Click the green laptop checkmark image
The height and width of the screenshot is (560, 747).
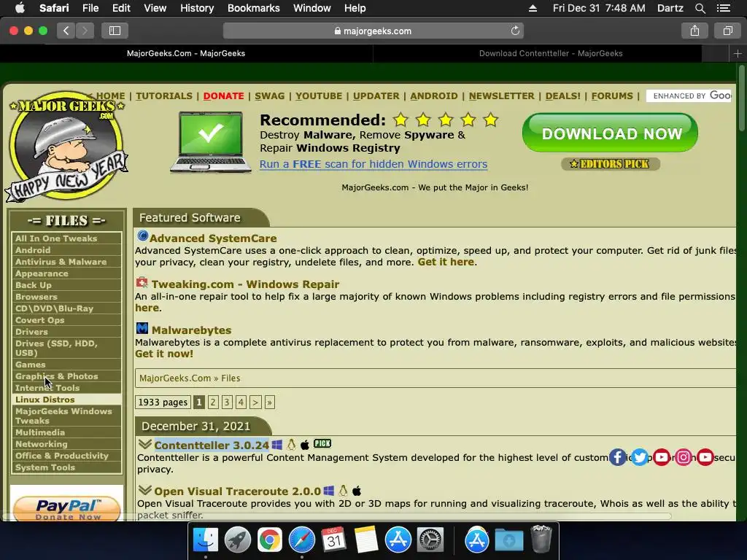coord(211,142)
